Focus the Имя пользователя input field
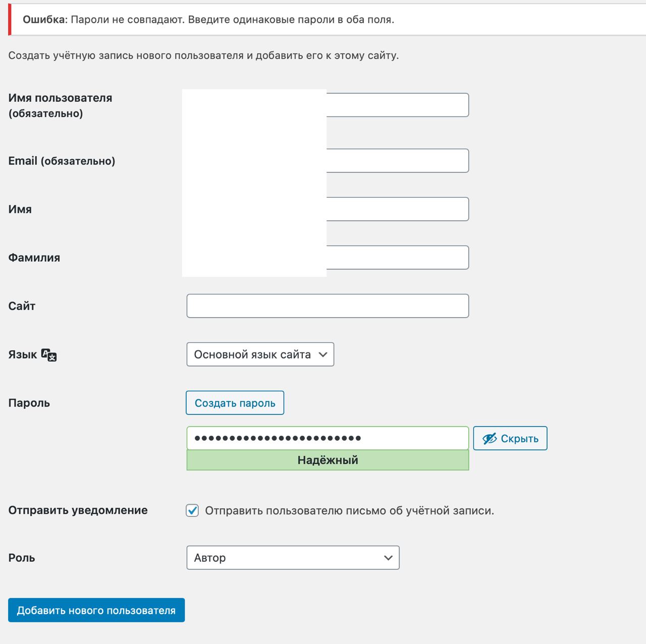 click(397, 105)
